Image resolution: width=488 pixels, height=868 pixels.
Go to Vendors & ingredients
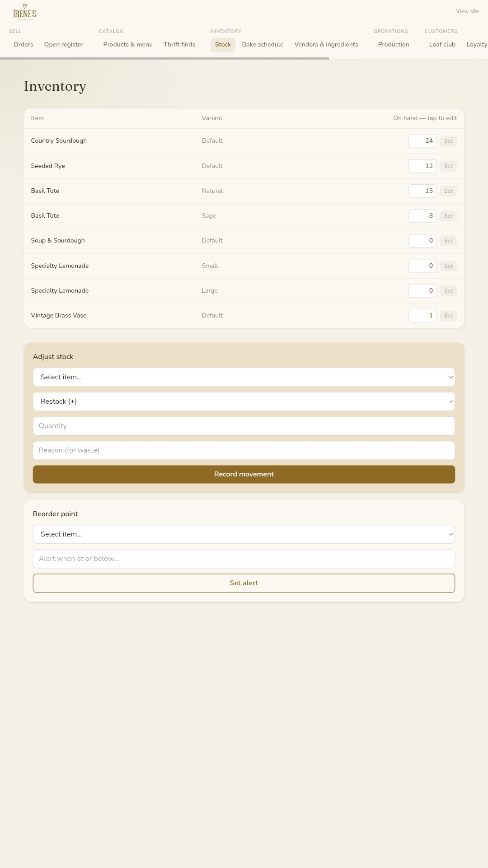click(x=326, y=44)
